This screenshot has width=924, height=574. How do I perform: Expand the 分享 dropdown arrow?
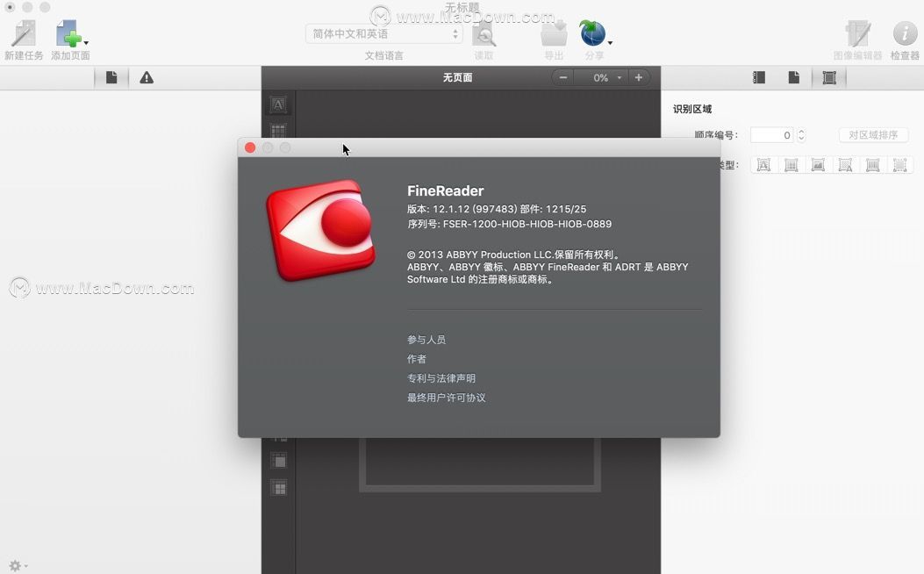tap(610, 43)
